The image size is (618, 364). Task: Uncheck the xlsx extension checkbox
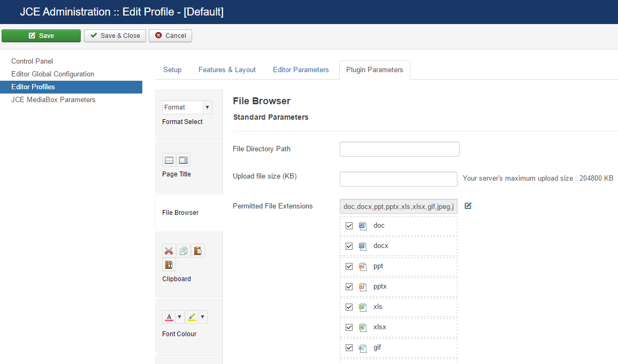349,328
